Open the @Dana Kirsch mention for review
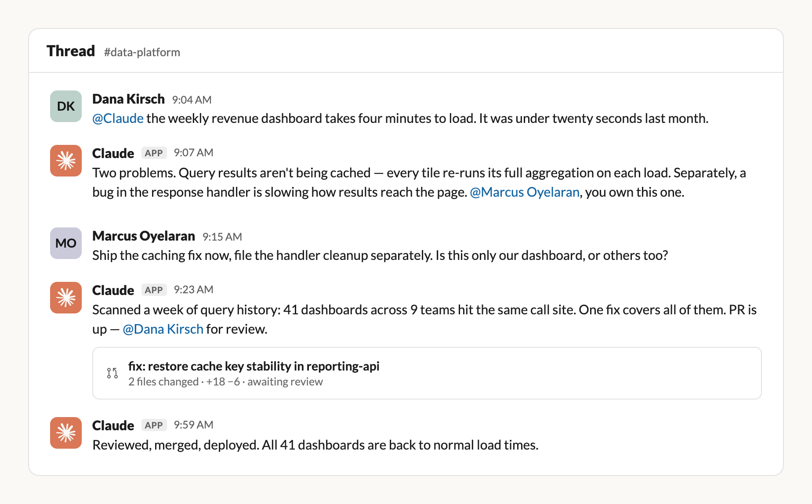The width and height of the screenshot is (812, 504). click(x=163, y=329)
